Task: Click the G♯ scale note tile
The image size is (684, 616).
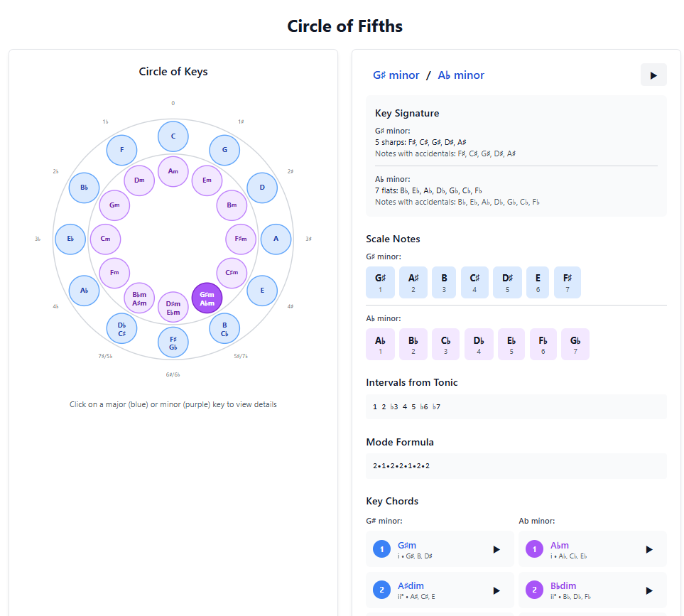Action: tap(380, 282)
